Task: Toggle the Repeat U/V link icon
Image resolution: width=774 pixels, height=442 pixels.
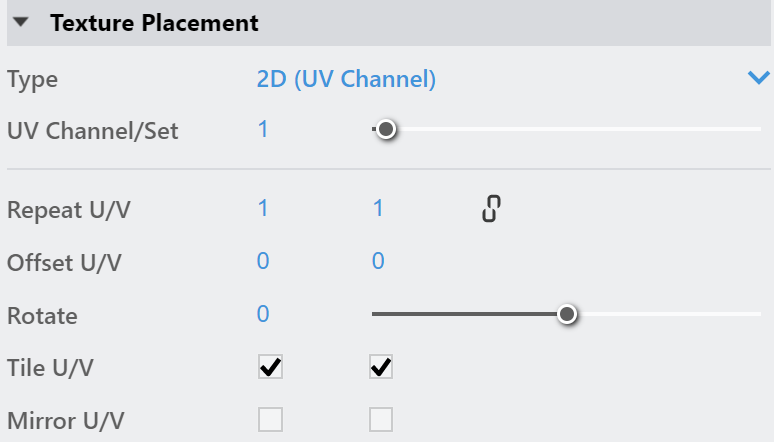Action: (x=491, y=208)
